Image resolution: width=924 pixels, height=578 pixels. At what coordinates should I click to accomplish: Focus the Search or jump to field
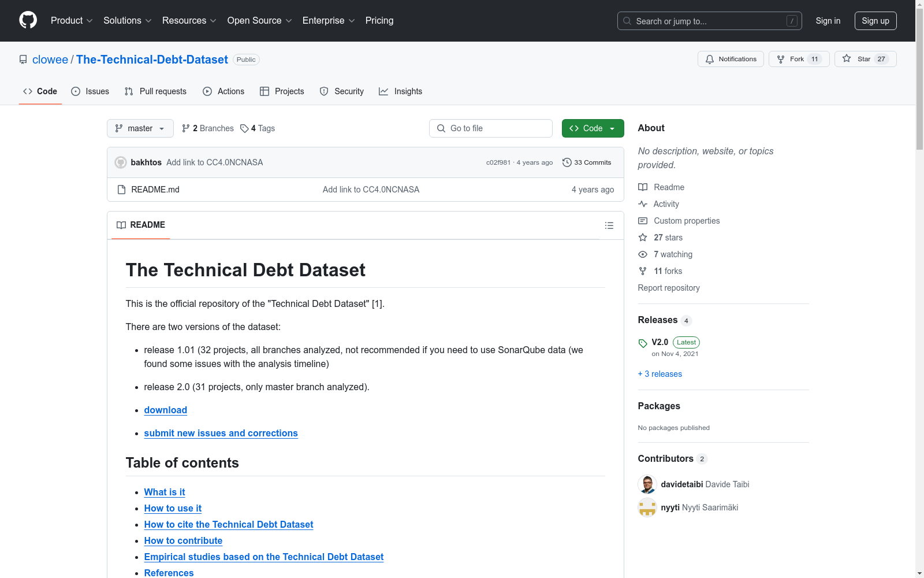tap(710, 21)
